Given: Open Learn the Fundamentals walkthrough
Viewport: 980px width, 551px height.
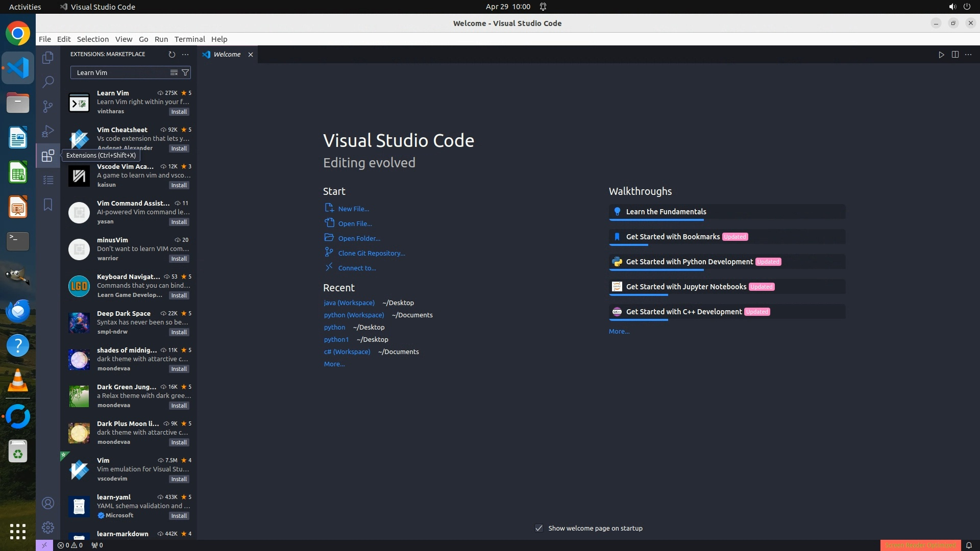Looking at the screenshot, I should (666, 212).
